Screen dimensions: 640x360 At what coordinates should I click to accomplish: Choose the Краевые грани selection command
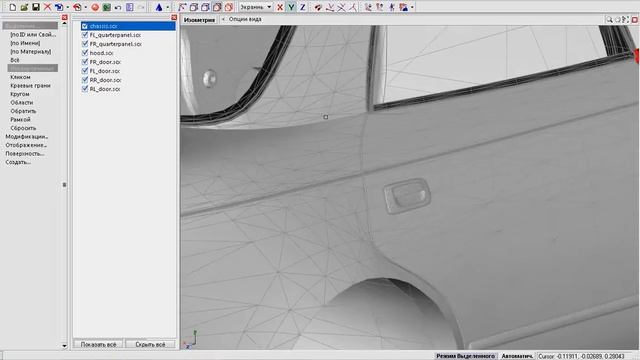point(30,86)
